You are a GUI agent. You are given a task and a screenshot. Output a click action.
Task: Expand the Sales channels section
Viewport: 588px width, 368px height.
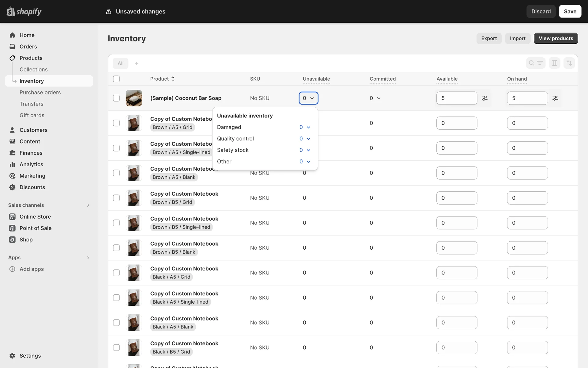click(88, 205)
